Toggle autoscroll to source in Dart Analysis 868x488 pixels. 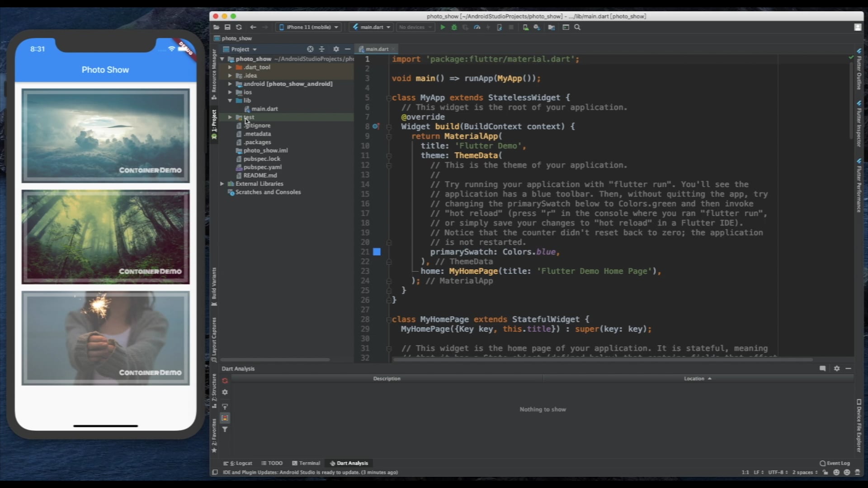tap(225, 406)
